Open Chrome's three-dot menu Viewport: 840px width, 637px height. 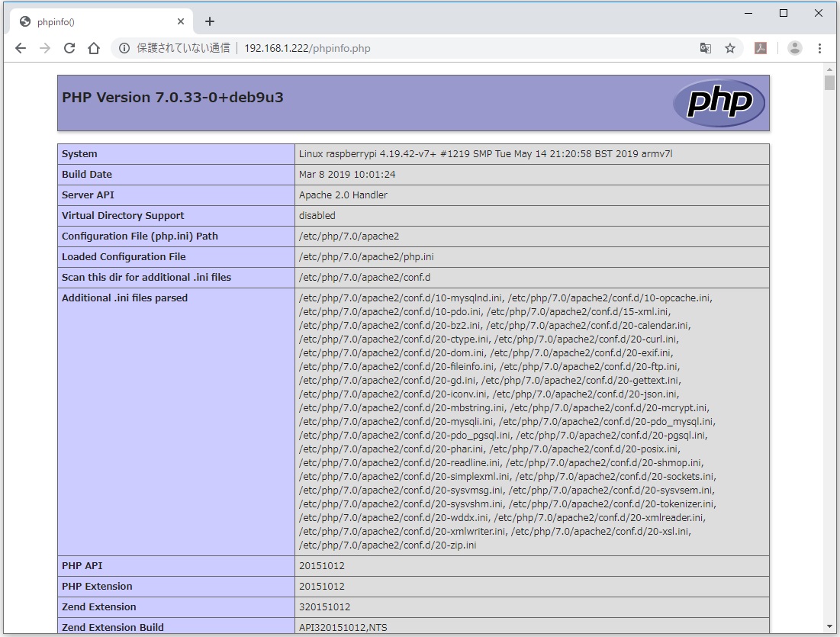click(x=820, y=48)
